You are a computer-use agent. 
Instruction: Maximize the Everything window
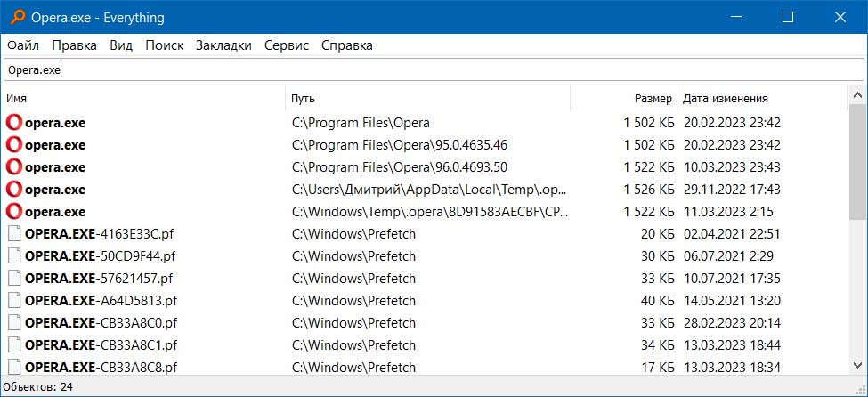[x=788, y=17]
